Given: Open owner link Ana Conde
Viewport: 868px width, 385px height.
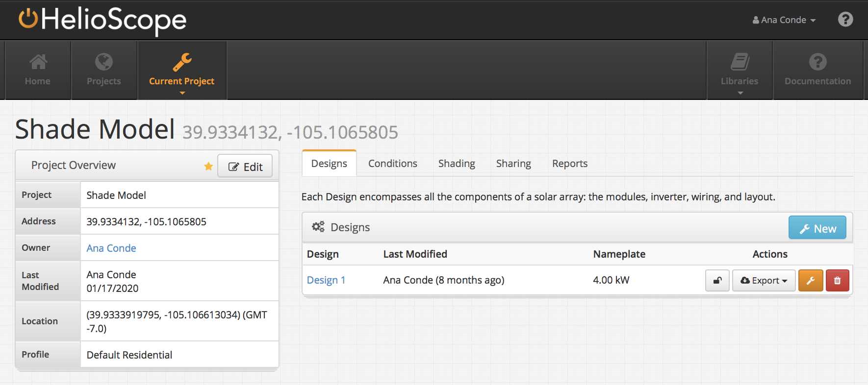Looking at the screenshot, I should [x=111, y=248].
